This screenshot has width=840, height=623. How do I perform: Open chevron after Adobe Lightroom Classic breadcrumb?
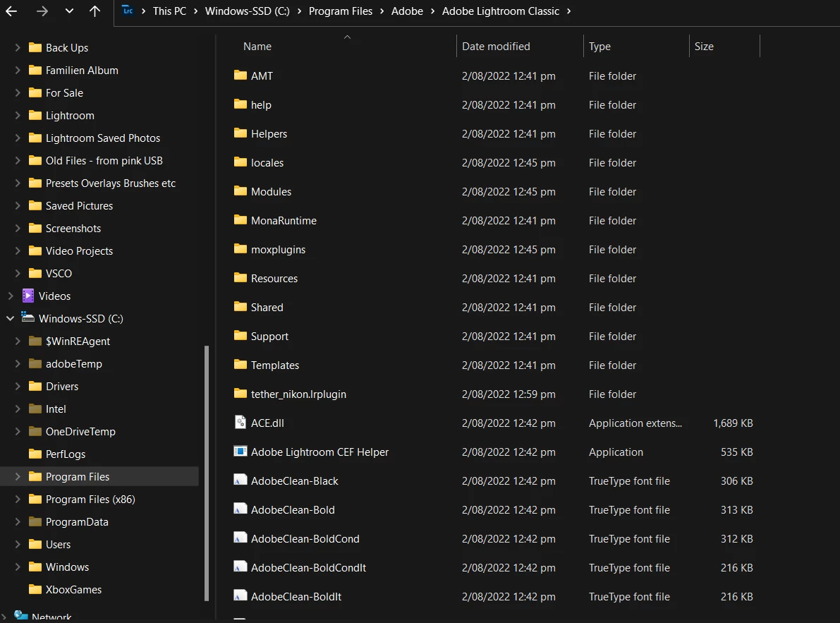point(568,11)
